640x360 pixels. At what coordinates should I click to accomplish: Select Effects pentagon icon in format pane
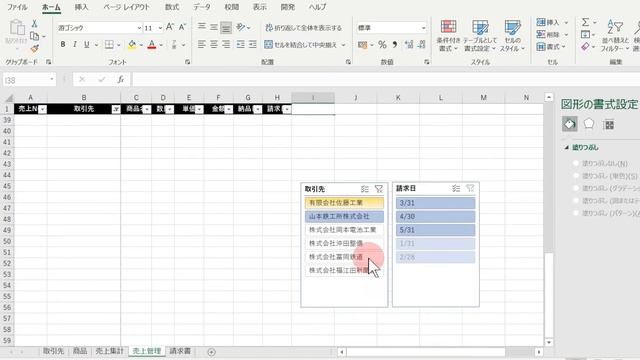coord(589,124)
